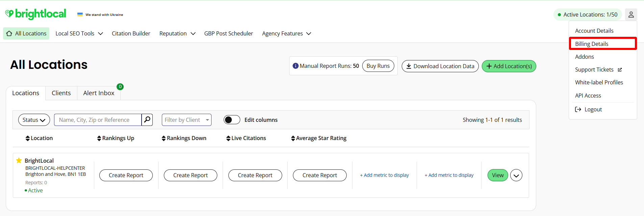Sort by Live Citations column arrows
Image resolution: width=644 pixels, height=216 pixels.
(228, 138)
